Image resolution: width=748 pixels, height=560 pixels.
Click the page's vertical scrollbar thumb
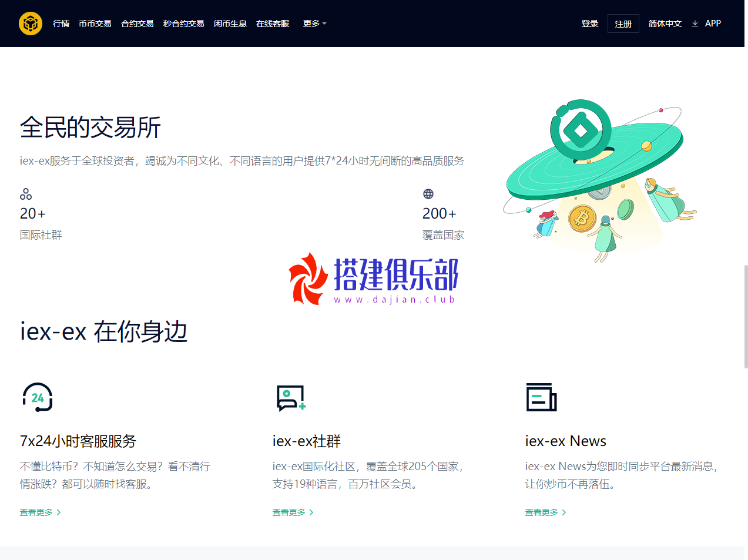(746, 316)
